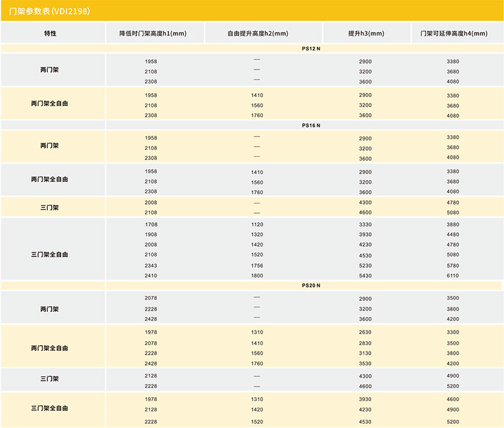
Task: Select the 1120 free lift cell
Action: [257, 225]
